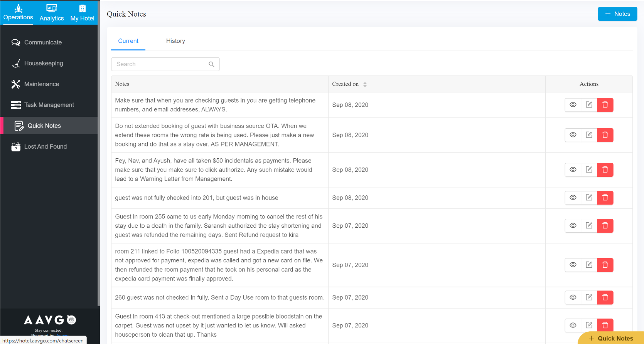Click the blue add Notes button
Viewport: 644px width, 344px height.
tap(617, 14)
